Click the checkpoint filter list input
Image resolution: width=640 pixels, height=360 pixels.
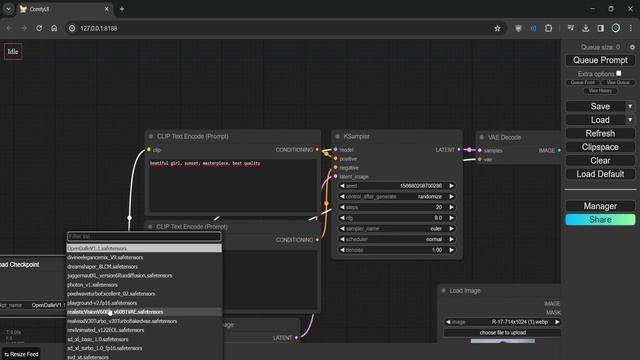pos(144,236)
